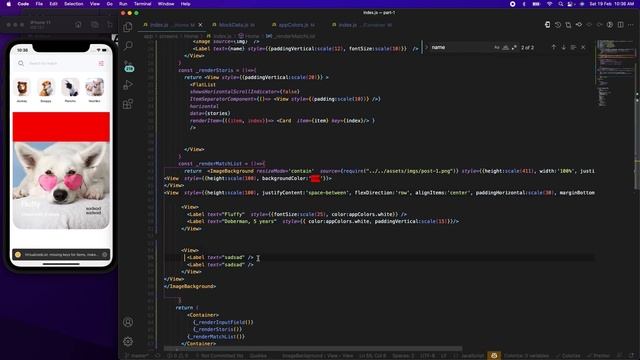Image resolution: width=640 pixels, height=360 pixels.
Task: Open the Explorer view in the activity bar
Action: coord(128,27)
